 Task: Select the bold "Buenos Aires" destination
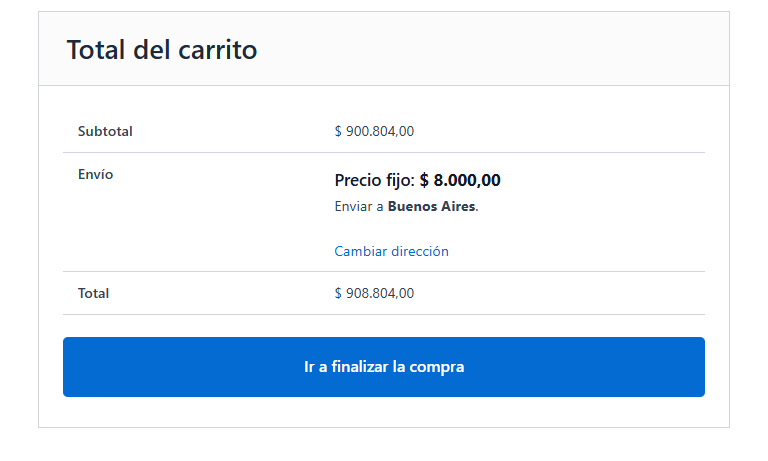coord(431,207)
